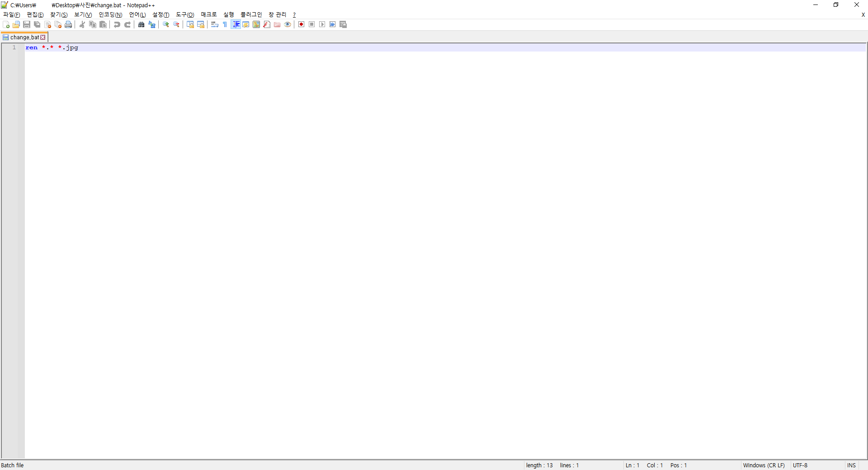
Task: Play recorded macro icon
Action: (322, 24)
